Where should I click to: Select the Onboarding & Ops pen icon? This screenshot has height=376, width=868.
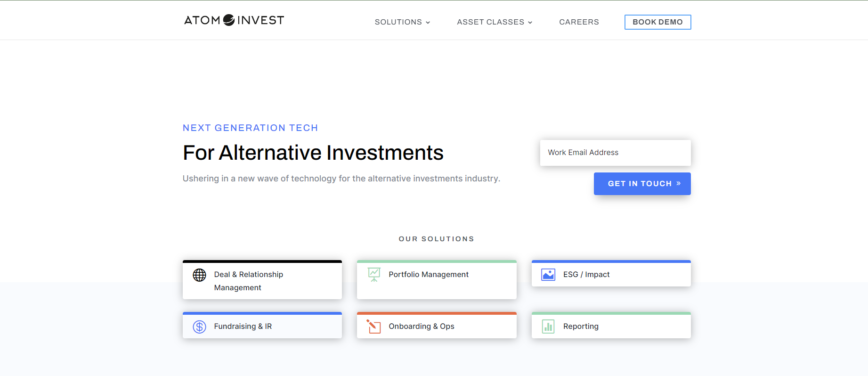tap(373, 326)
